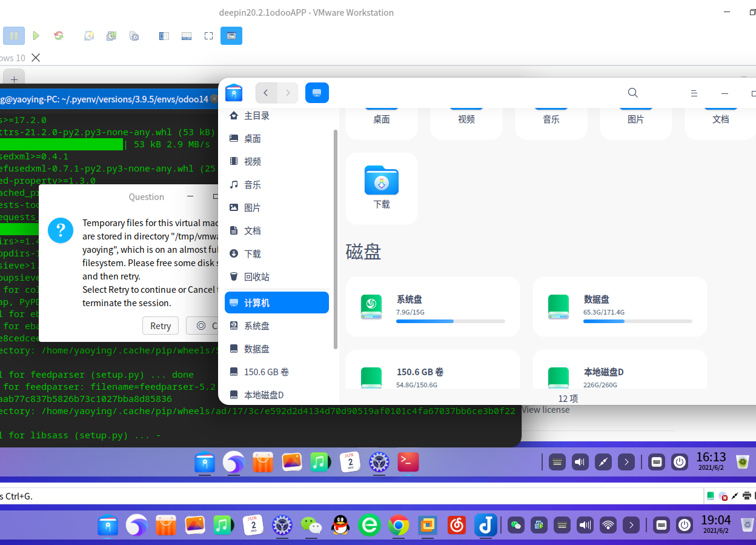Revert to snapshot using the second snapshot icon

(x=111, y=36)
